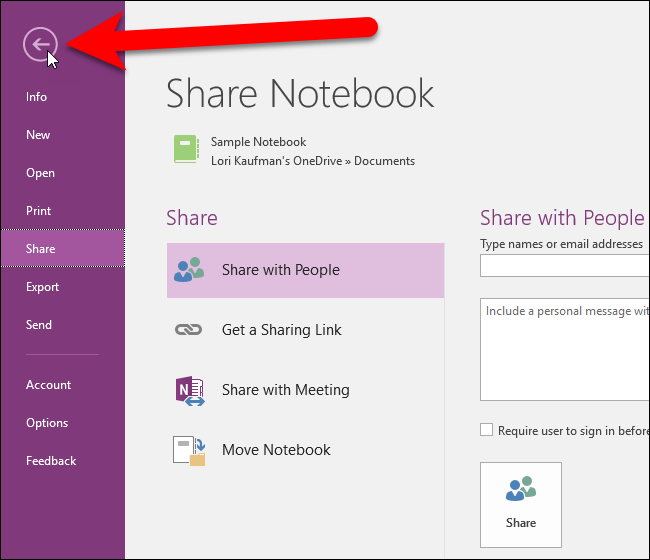Click the chain link sharing icon
Screen dimensions: 650x560
188,330
